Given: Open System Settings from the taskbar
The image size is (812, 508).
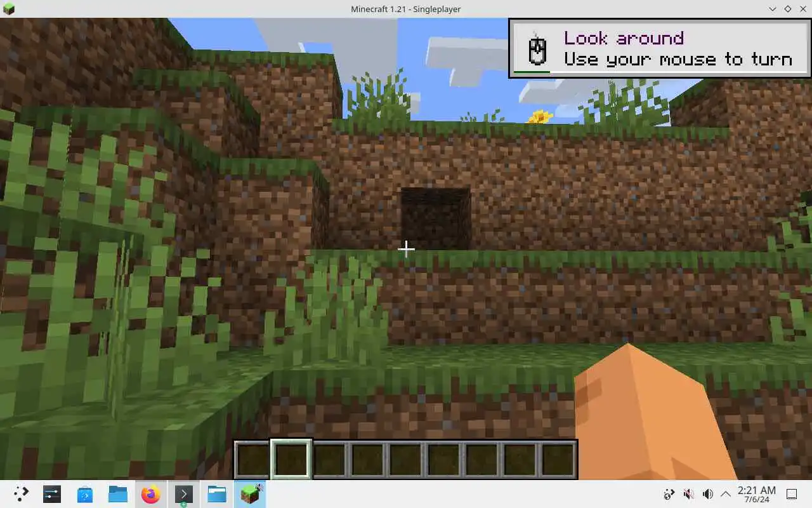Looking at the screenshot, I should (52, 494).
